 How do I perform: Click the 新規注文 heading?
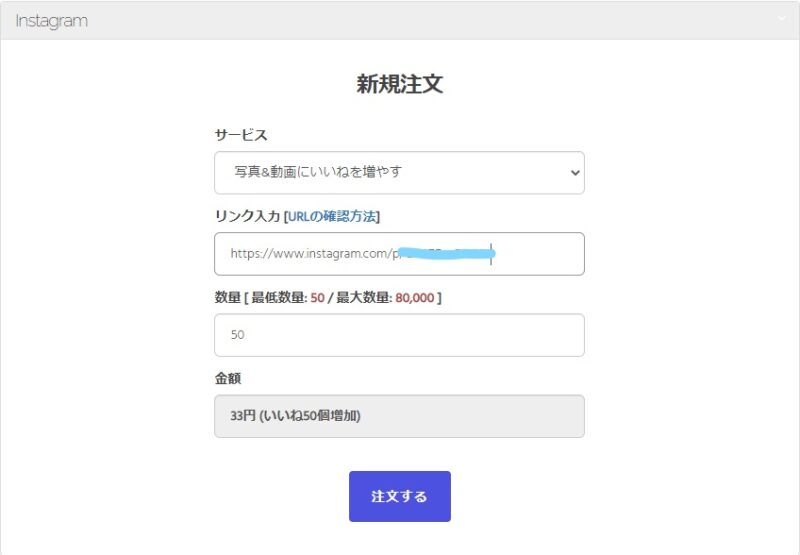coord(400,84)
